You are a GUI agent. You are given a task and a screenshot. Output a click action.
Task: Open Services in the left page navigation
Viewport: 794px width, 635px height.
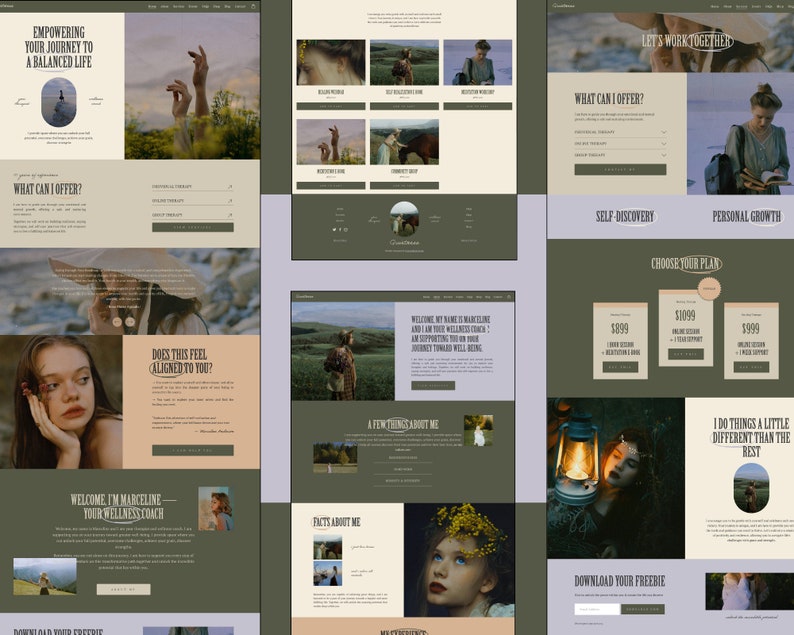click(x=178, y=7)
